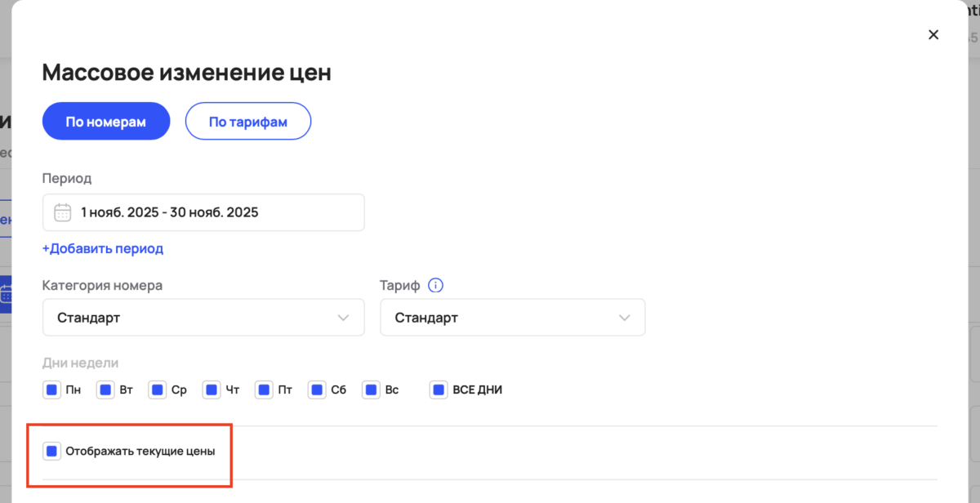Expand the Тариф dropdown
Screen dimensions: 980x503
(512, 317)
